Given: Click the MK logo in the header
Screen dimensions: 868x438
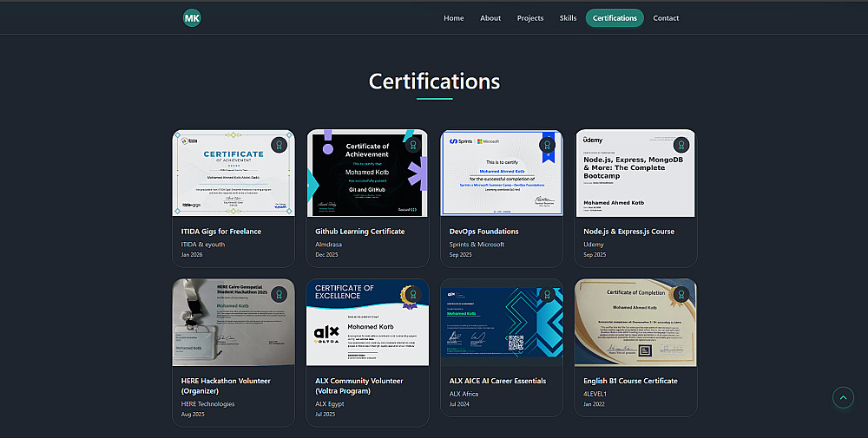Looking at the screenshot, I should (x=192, y=17).
